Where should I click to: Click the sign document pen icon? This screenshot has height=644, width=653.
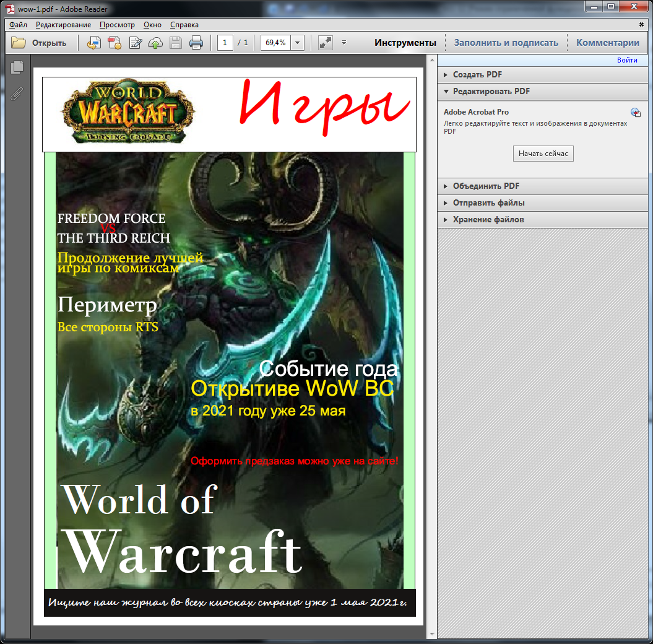[x=136, y=43]
